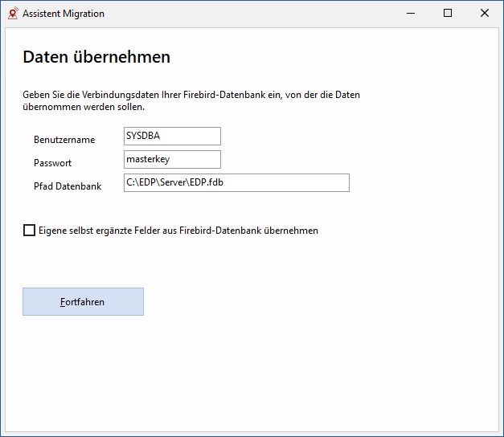Click the 'Geben Sie die Verbindungsdaten' instruction line

191,95
